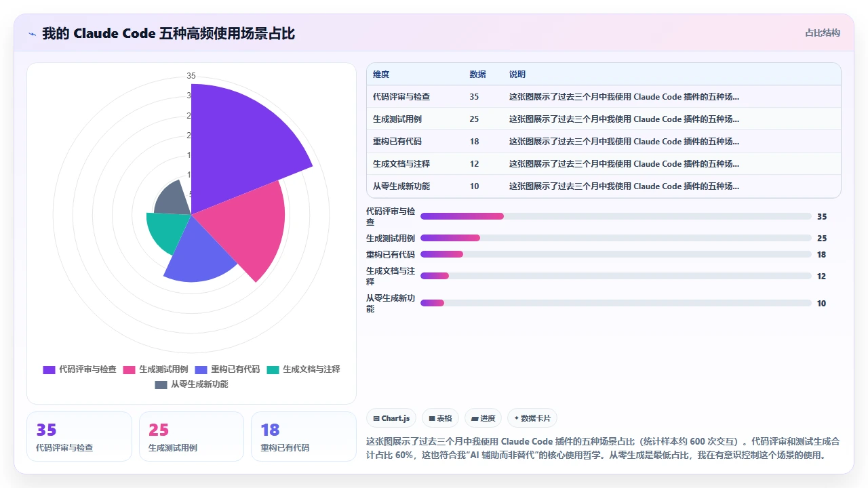Click the 重构已有代码 progress bar
The height and width of the screenshot is (488, 868).
(x=616, y=254)
